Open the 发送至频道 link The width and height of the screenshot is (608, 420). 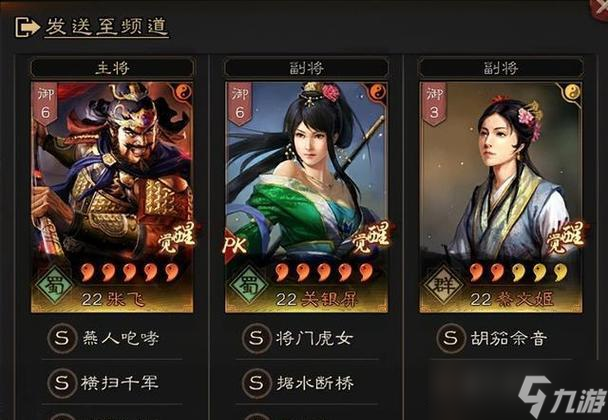tap(107, 27)
